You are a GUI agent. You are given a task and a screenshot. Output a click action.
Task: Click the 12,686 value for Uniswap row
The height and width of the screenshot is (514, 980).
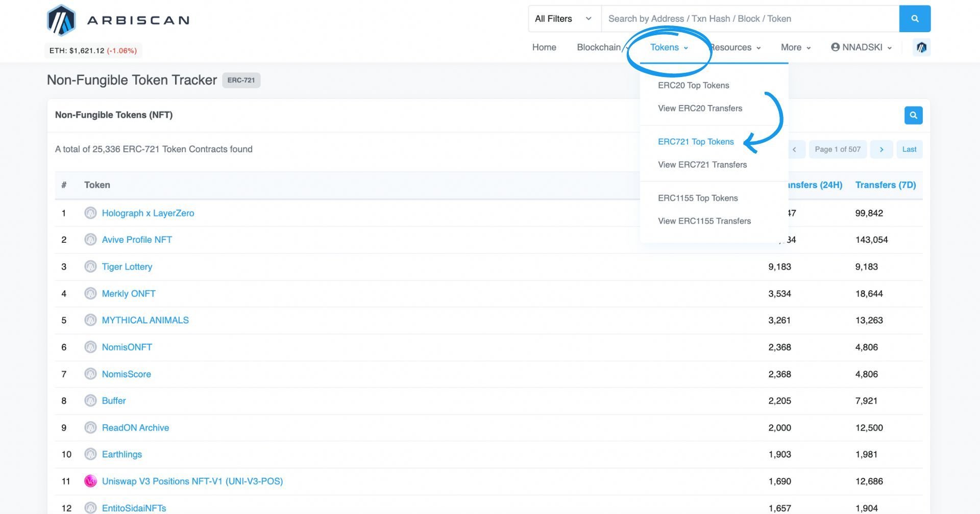(x=869, y=481)
